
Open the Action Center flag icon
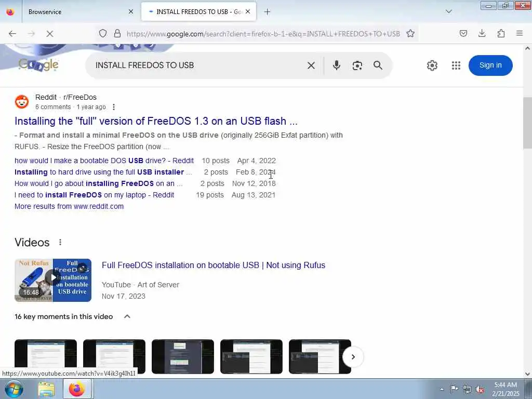[454, 389]
